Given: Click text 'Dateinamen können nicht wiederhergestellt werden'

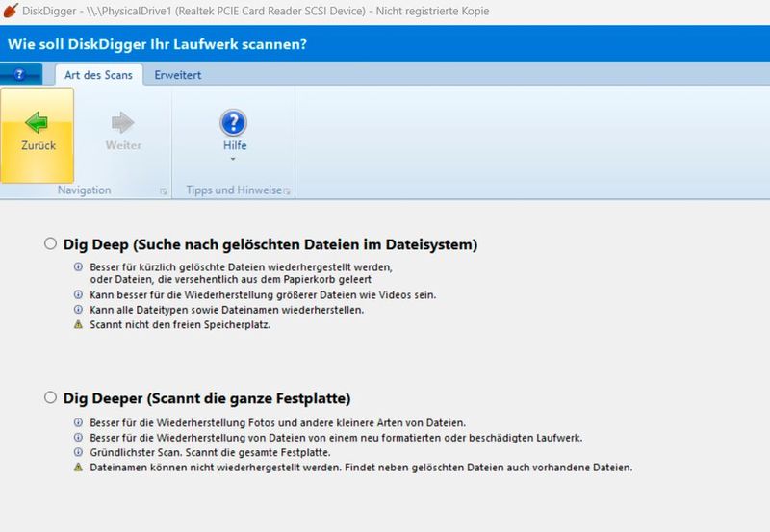Looking at the screenshot, I should [215, 468].
